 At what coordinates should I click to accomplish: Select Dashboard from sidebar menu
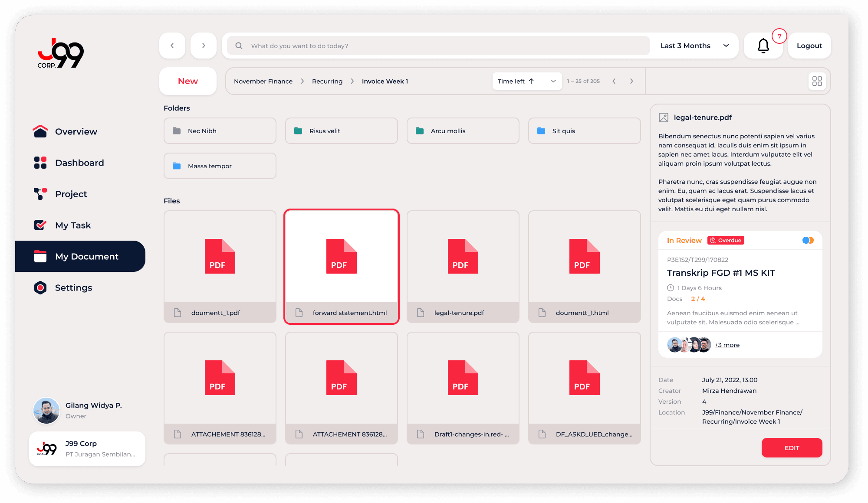point(79,163)
